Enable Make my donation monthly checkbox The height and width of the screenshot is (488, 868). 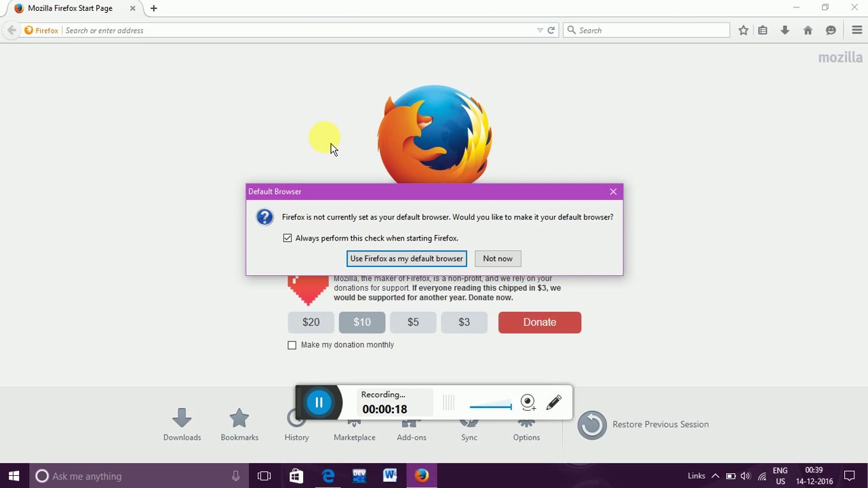[292, 345]
